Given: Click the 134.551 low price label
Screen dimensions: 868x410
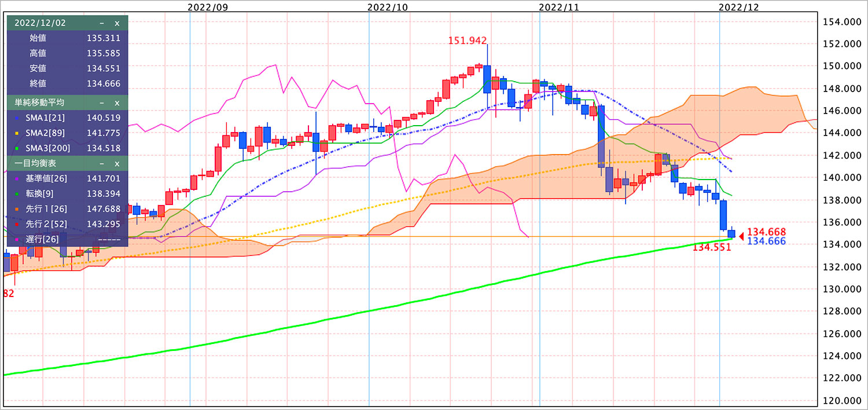Looking at the screenshot, I should click(712, 247).
